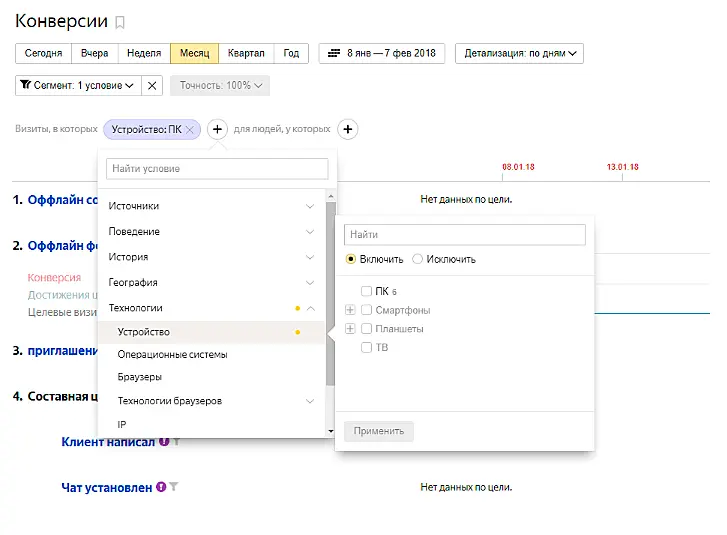Click the bookmark icon next to Конверсии title
Viewport: 727px width, 535px height.
click(x=121, y=22)
